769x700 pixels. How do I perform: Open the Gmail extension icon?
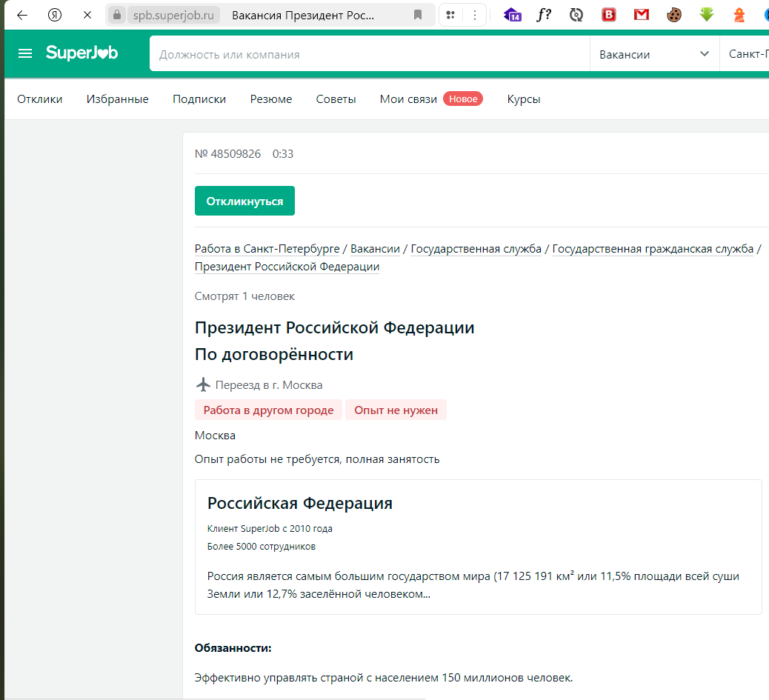(x=641, y=14)
